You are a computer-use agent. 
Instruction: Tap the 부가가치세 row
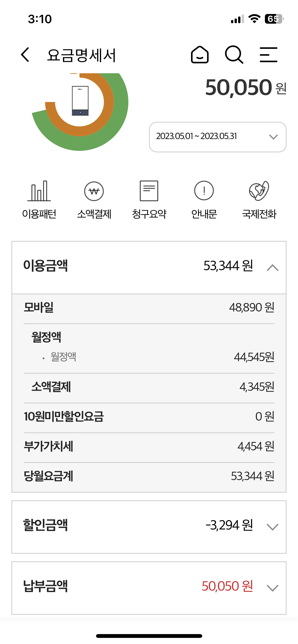coord(149,447)
